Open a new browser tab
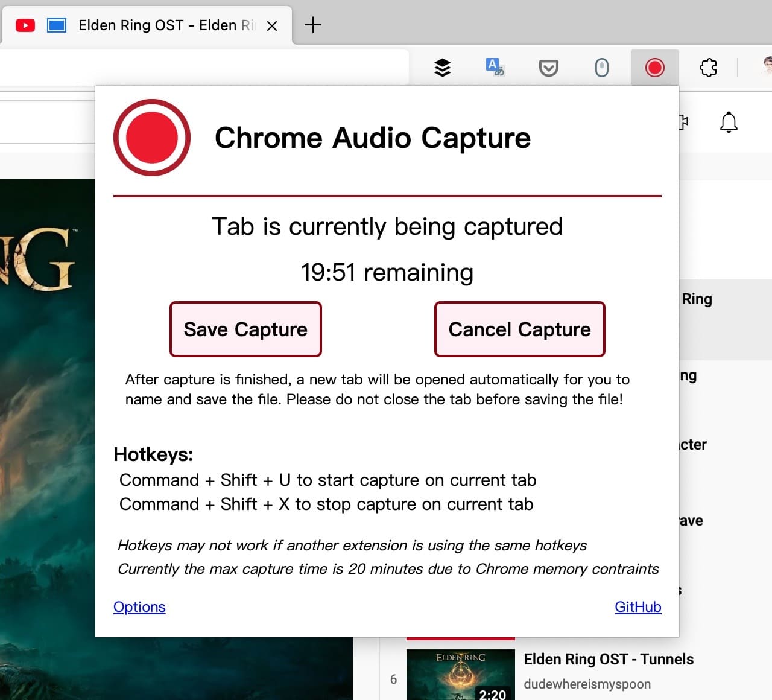772x700 pixels. [x=312, y=25]
